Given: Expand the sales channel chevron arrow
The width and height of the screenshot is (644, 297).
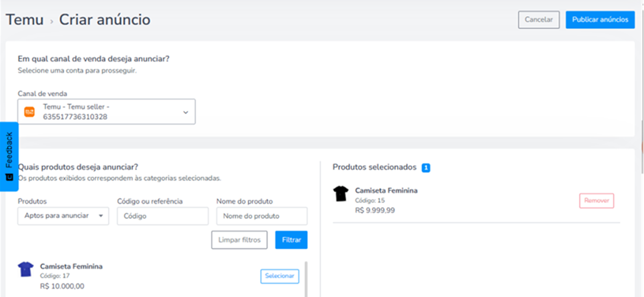Looking at the screenshot, I should [186, 112].
